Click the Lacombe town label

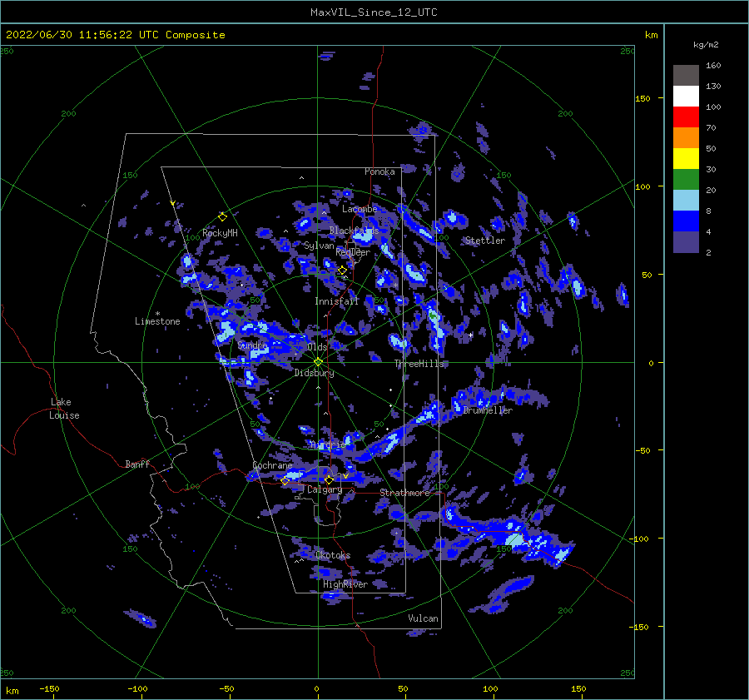pyautogui.click(x=360, y=209)
